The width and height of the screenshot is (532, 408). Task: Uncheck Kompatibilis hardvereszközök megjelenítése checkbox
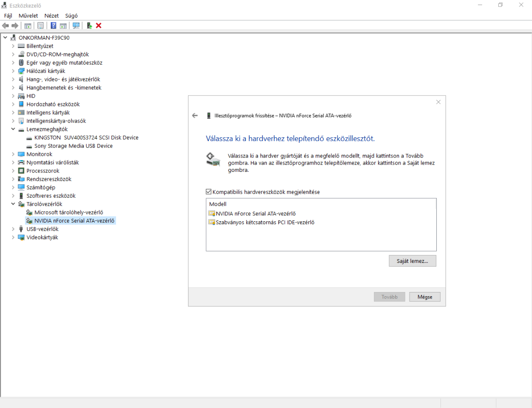click(x=208, y=192)
